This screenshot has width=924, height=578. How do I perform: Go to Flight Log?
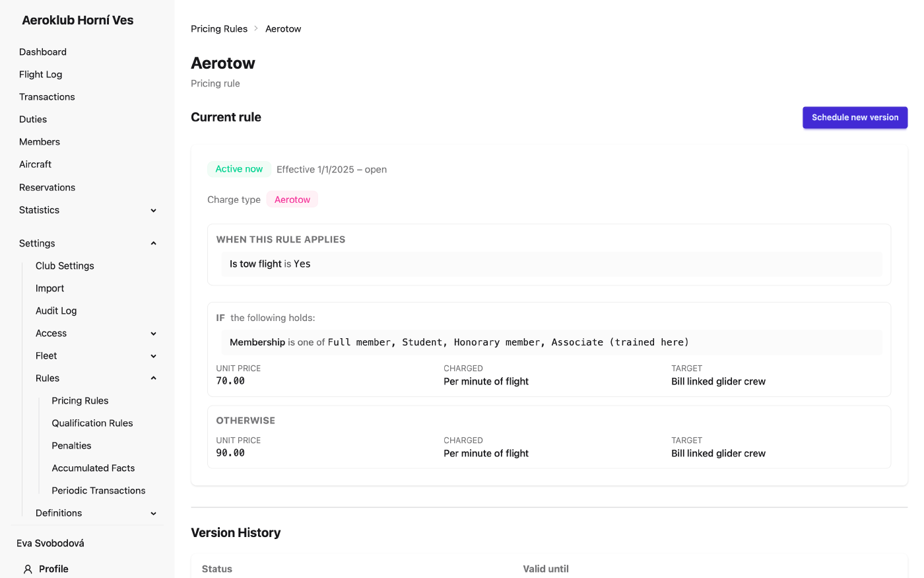40,75
